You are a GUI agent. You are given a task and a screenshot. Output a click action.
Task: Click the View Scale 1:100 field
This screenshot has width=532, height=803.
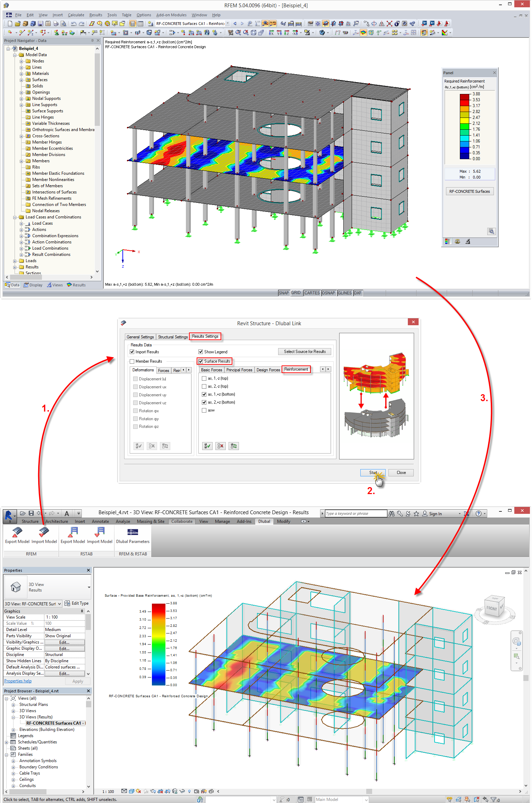point(65,617)
